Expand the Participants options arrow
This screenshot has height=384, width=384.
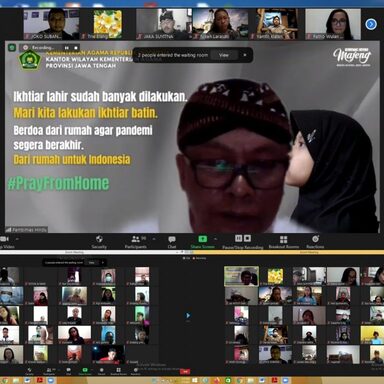(x=154, y=239)
